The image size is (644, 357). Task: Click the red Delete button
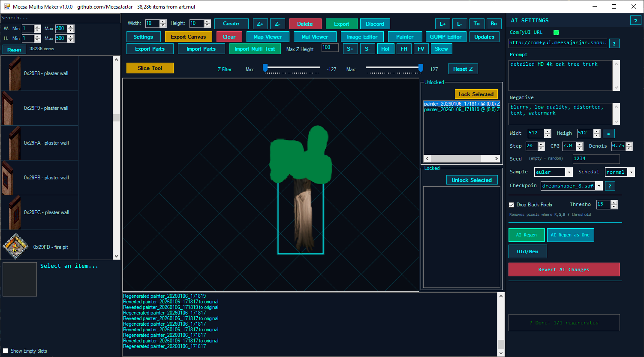[305, 24]
